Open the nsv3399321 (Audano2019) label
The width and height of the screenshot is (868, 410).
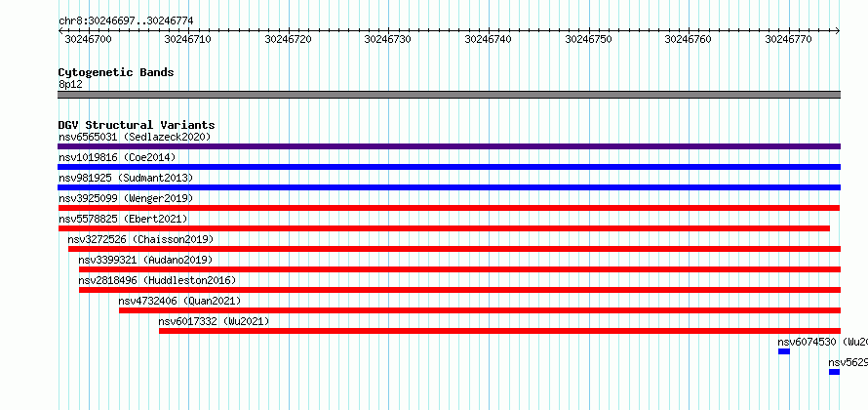pos(145,260)
